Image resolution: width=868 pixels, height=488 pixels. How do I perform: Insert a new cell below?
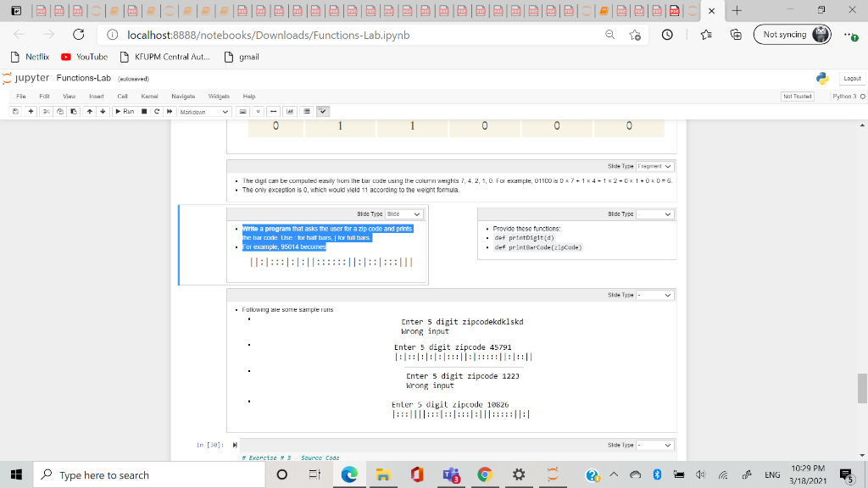click(30, 111)
